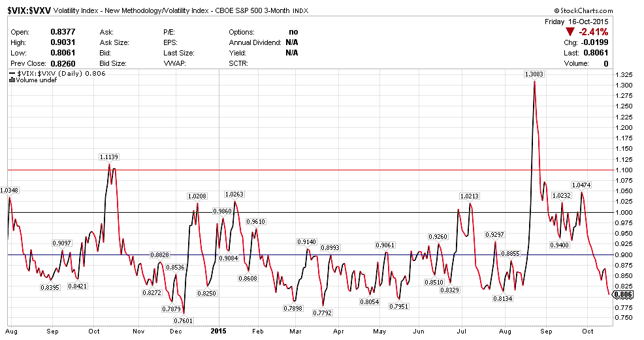Click the 1.100 y-axis tick label

(x=624, y=170)
